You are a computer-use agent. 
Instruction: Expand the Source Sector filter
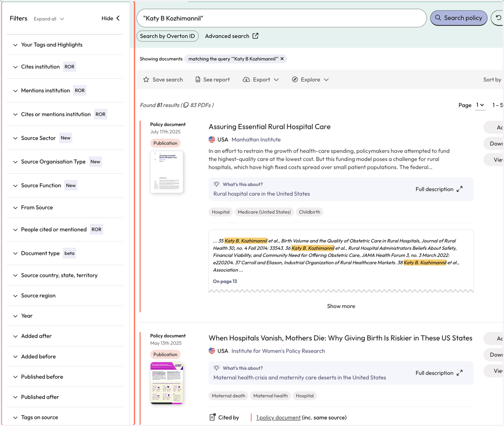click(65, 138)
